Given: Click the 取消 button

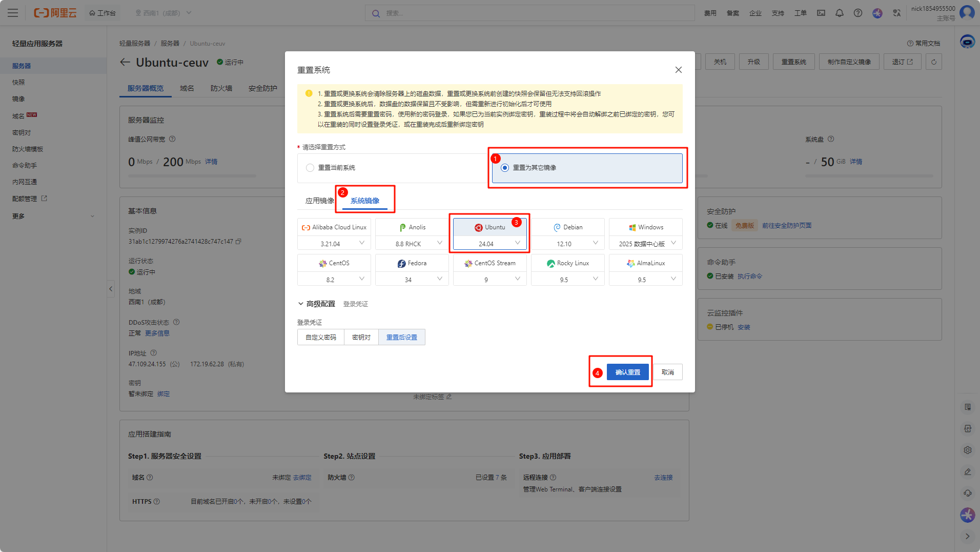Looking at the screenshot, I should click(x=667, y=372).
